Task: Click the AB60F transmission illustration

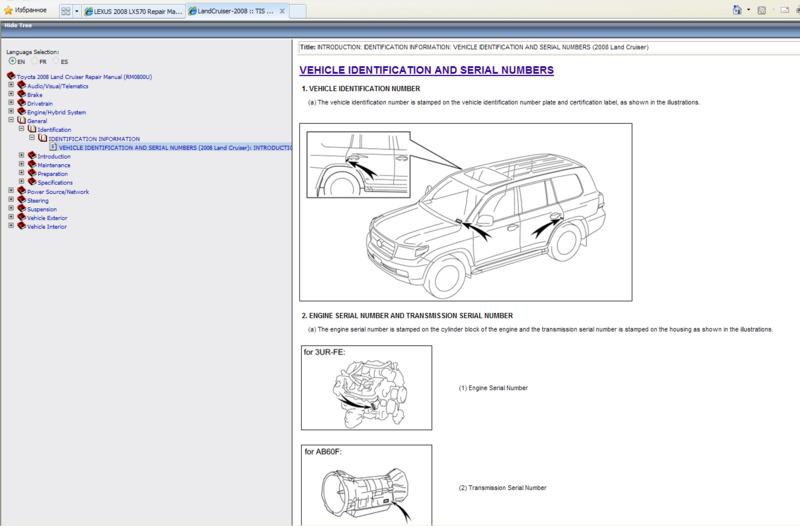Action: click(x=366, y=485)
